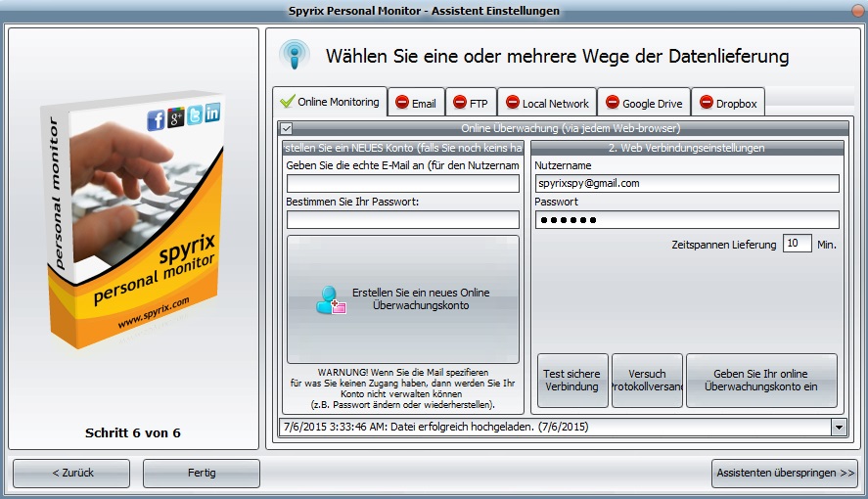868x499 pixels.
Task: Click the WARNUNG notice text
Action: coord(402,388)
